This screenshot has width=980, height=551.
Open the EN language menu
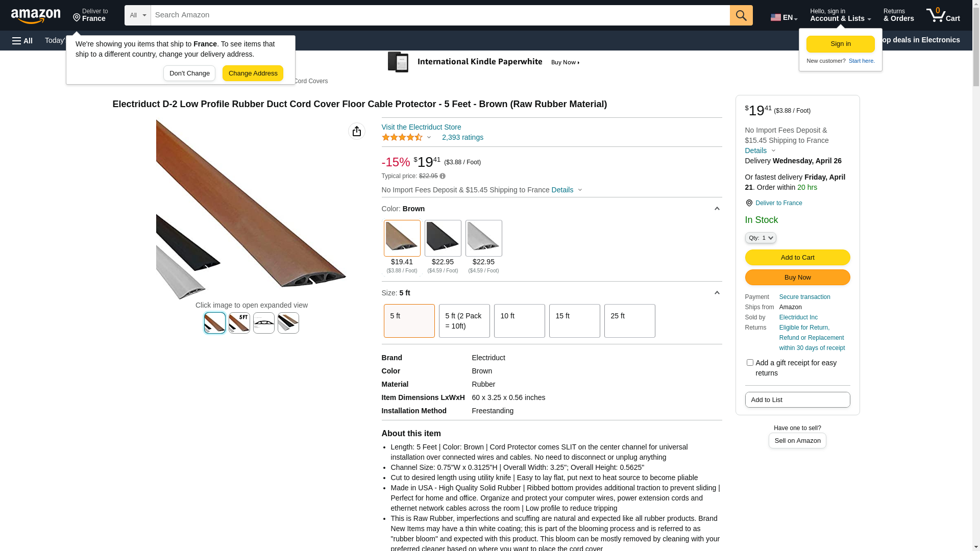783,17
